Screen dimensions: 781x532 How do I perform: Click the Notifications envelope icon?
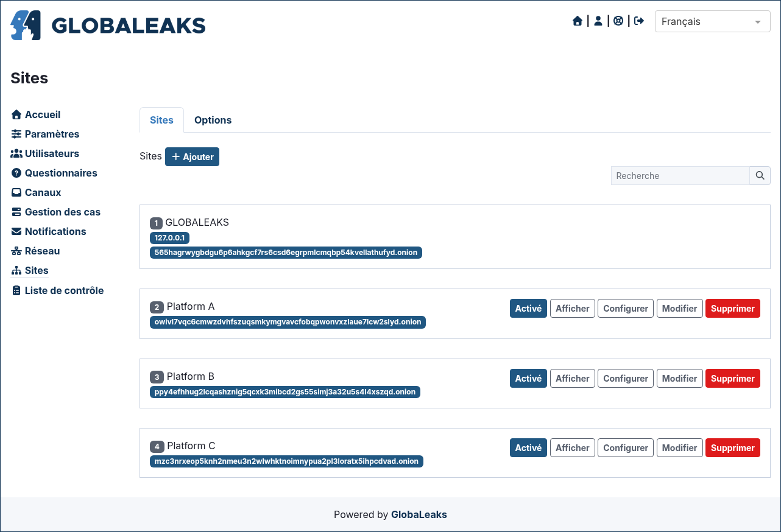16,231
